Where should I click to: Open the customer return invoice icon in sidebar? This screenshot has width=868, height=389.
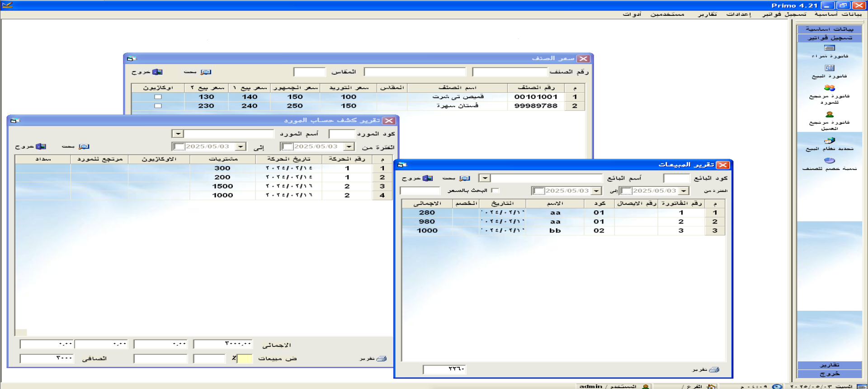(x=829, y=114)
